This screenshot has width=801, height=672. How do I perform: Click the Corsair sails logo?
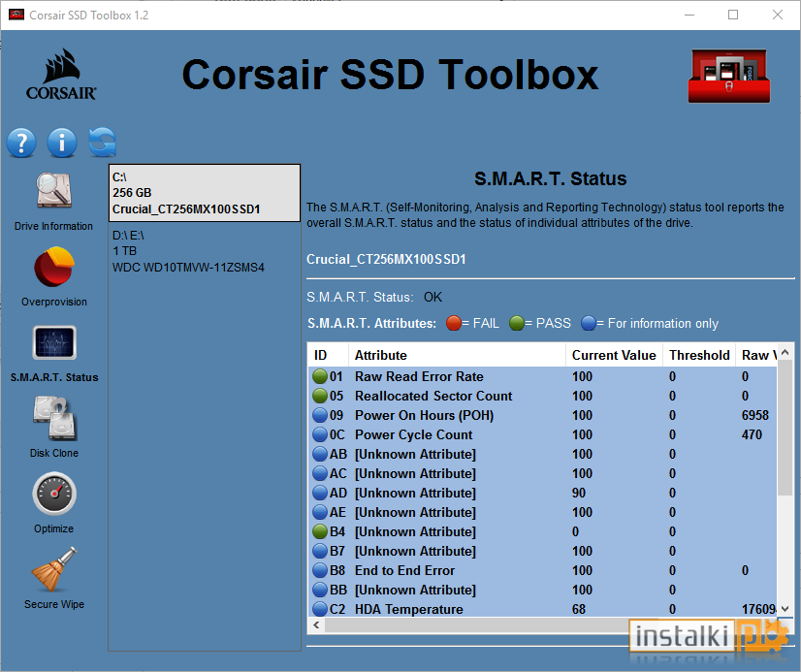tap(61, 74)
